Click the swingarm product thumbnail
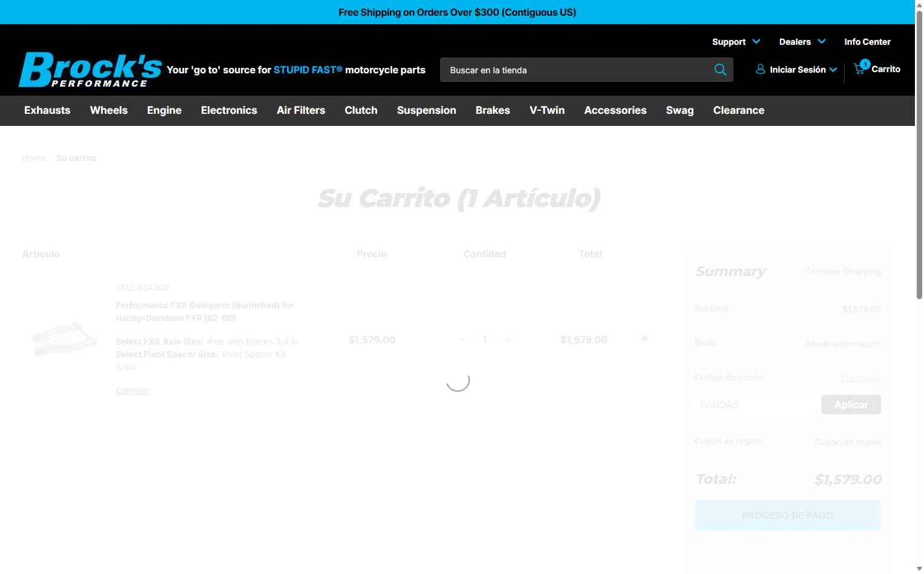 click(64, 339)
